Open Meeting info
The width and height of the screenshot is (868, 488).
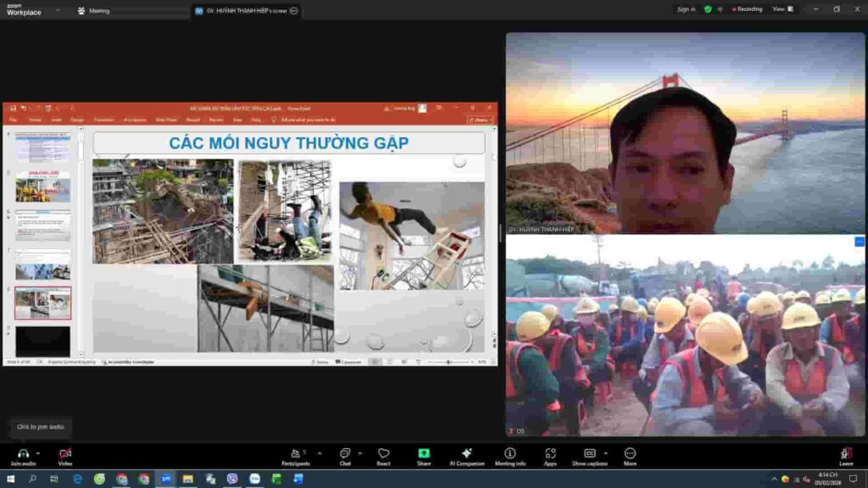click(509, 454)
